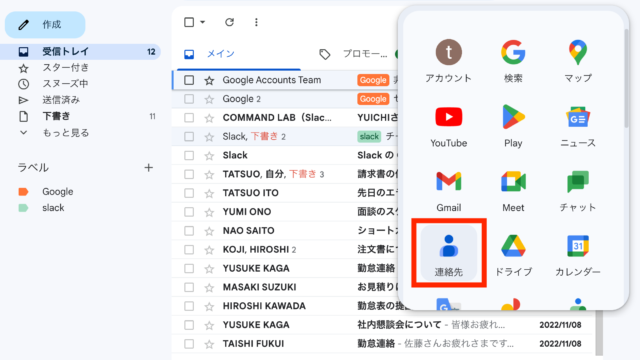Open Contacts (連絡先) app
Screen dimensions: 640x360
(x=449, y=253)
